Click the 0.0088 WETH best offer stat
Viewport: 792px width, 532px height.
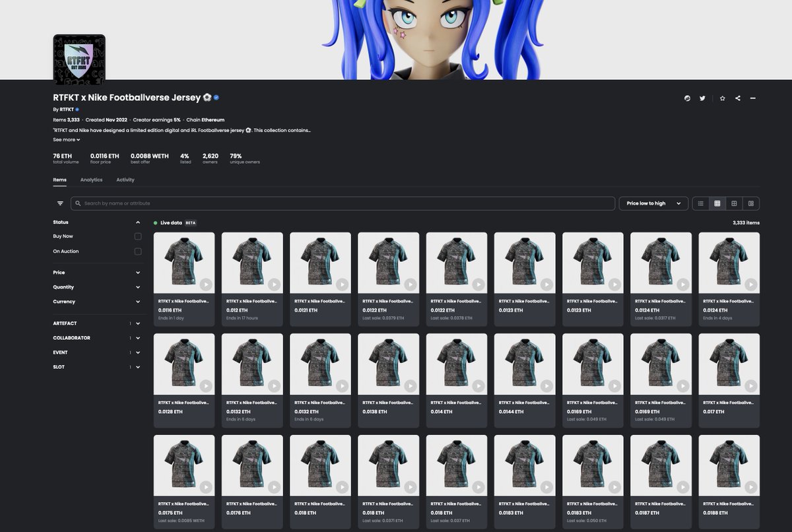click(x=150, y=158)
